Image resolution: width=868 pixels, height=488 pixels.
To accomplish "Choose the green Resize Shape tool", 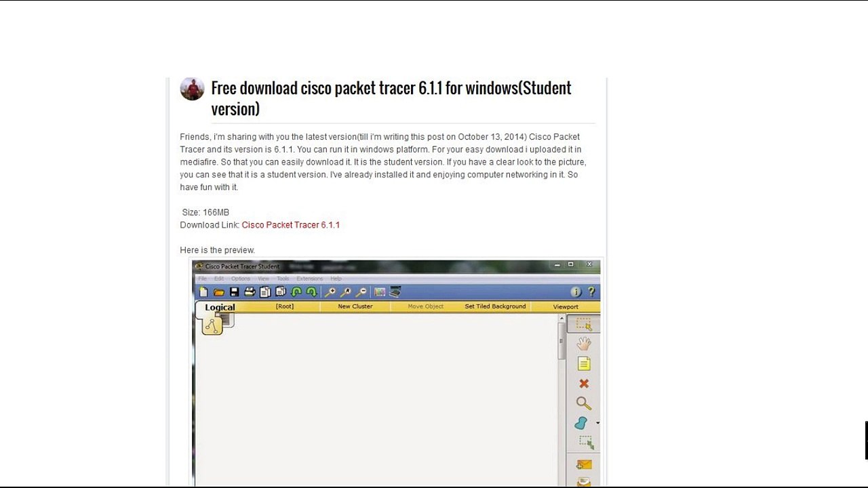I will (x=586, y=443).
